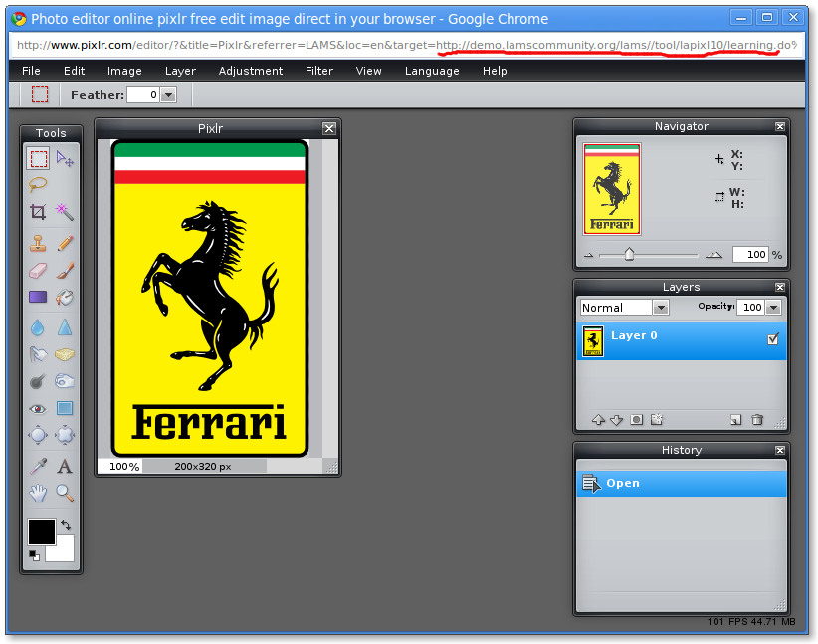The height and width of the screenshot is (644, 818).
Task: Select the Paint Bucket tool
Action: point(65,297)
